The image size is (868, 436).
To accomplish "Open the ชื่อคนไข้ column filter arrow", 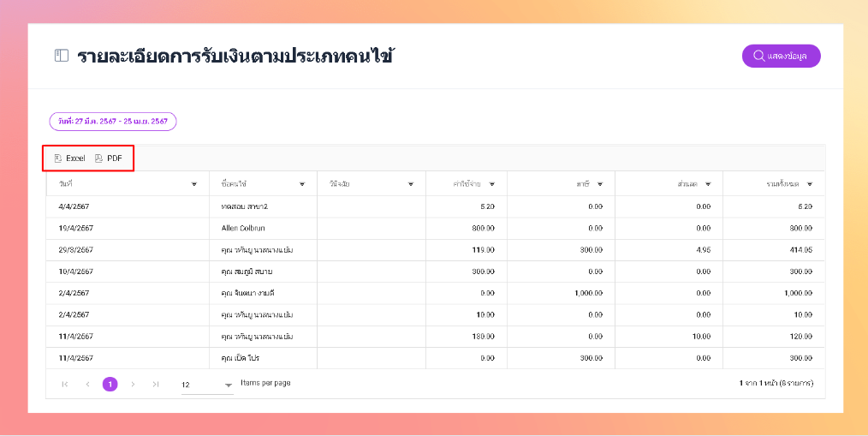I will (302, 184).
